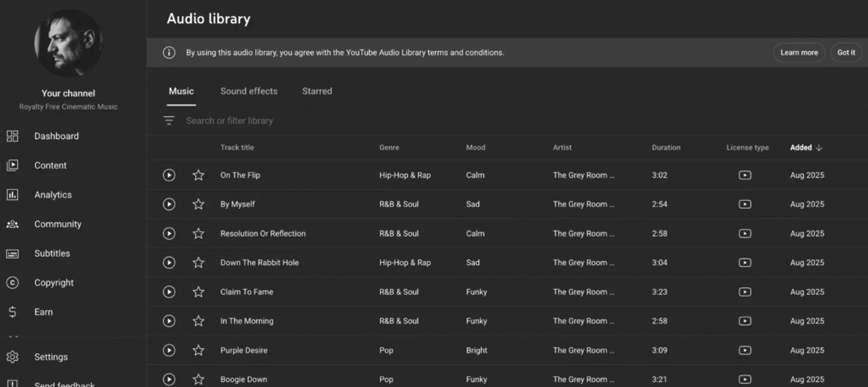
Task: Switch to the Sound effects tab
Action: click(x=249, y=91)
